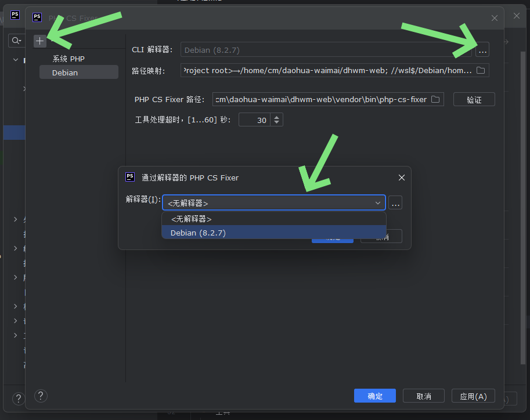Open help question mark in background settings window
The height and width of the screenshot is (420, 530).
(18, 399)
